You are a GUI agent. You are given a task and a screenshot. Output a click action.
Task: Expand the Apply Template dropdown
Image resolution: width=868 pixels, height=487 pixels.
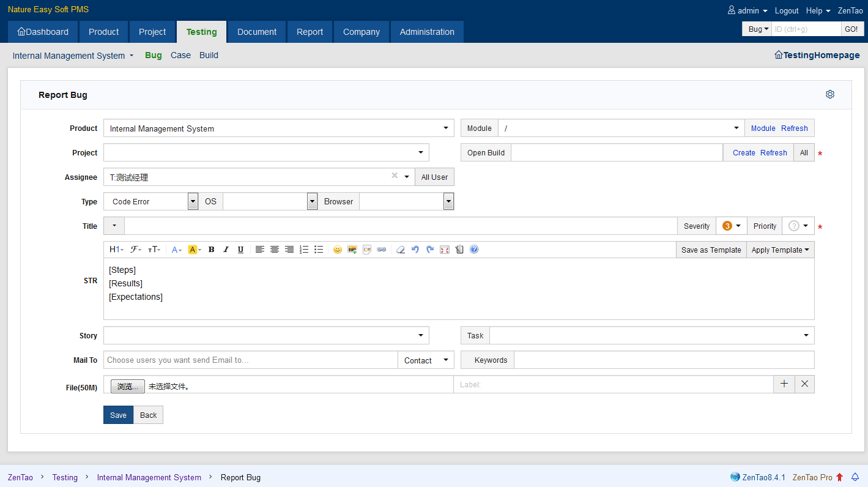(x=780, y=250)
